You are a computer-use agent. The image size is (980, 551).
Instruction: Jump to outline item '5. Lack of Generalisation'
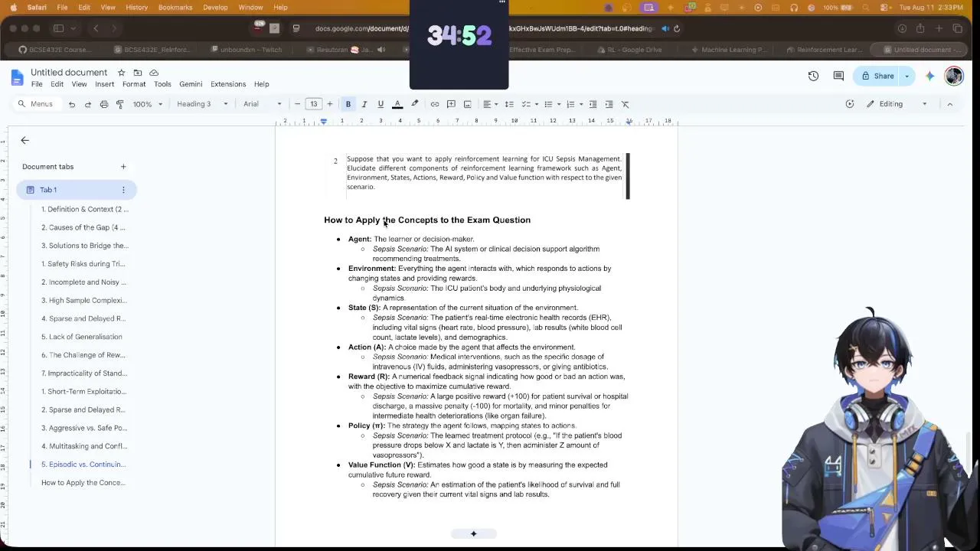tap(82, 337)
